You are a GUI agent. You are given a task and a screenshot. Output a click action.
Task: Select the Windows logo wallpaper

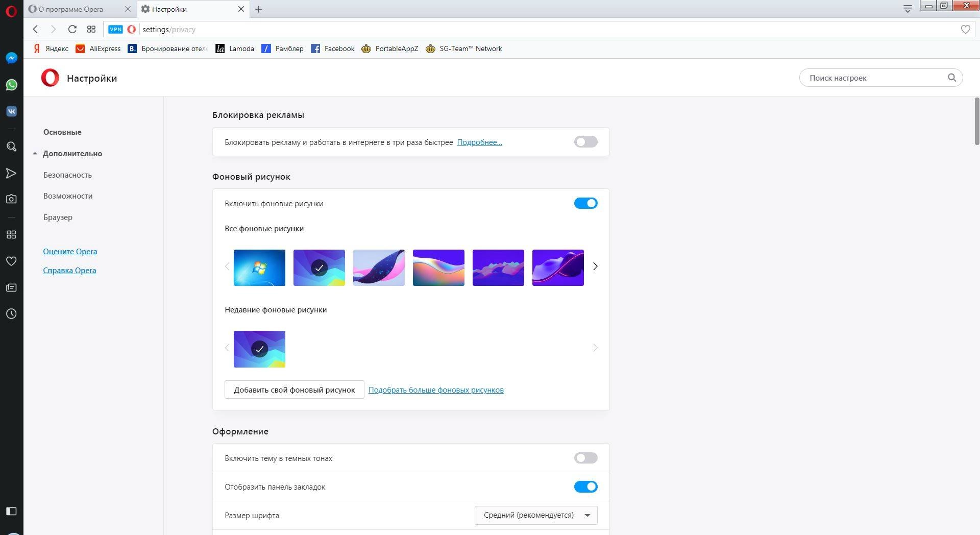[x=259, y=267]
